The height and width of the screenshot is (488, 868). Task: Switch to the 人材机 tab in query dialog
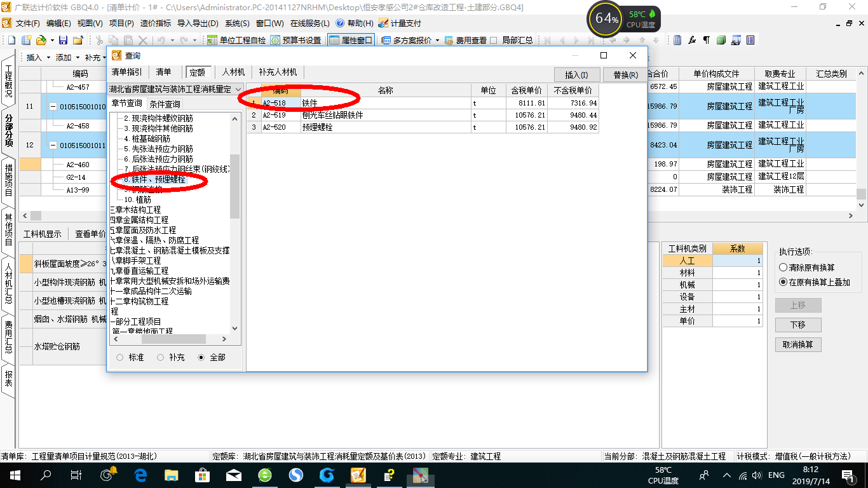233,72
